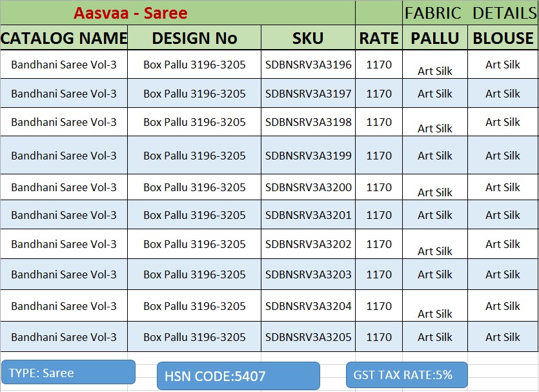Select SKU cell SDBNSRV3A3202
The image size is (539, 392).
point(308,244)
